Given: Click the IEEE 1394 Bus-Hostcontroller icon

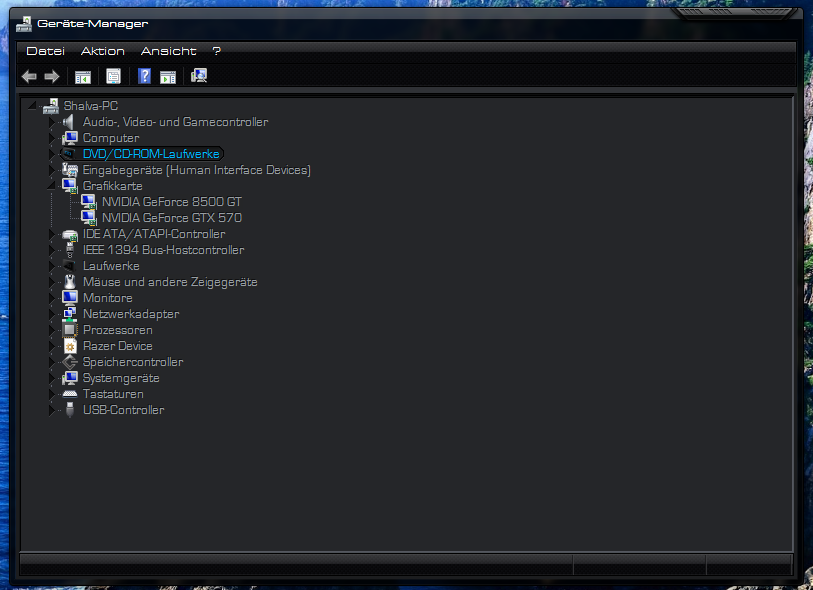Looking at the screenshot, I should click(x=69, y=250).
